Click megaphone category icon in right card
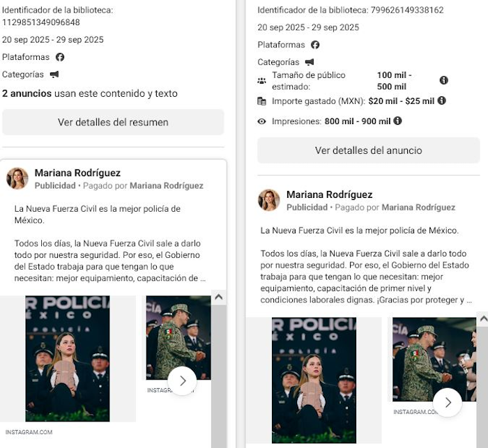Image resolution: width=488 pixels, height=448 pixels. [310, 62]
